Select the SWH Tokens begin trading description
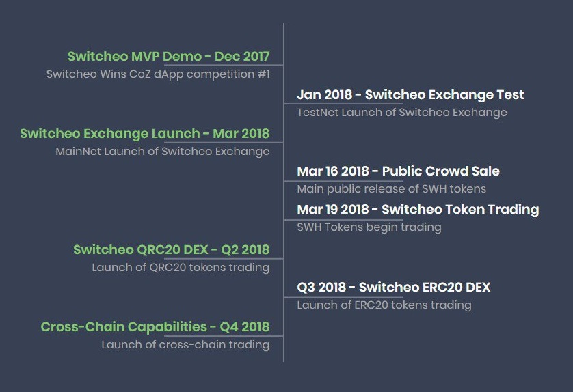Viewport: 573px width, 392px height. coord(369,227)
